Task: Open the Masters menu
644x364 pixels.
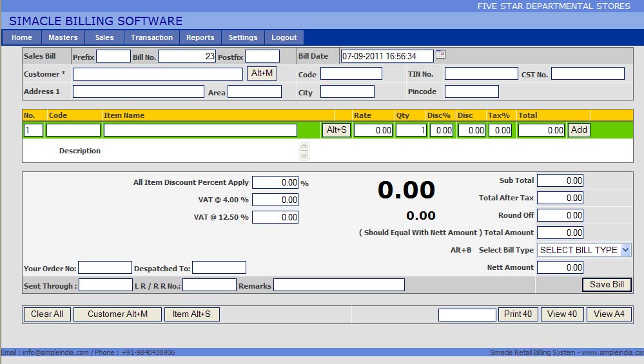Action: (x=63, y=37)
